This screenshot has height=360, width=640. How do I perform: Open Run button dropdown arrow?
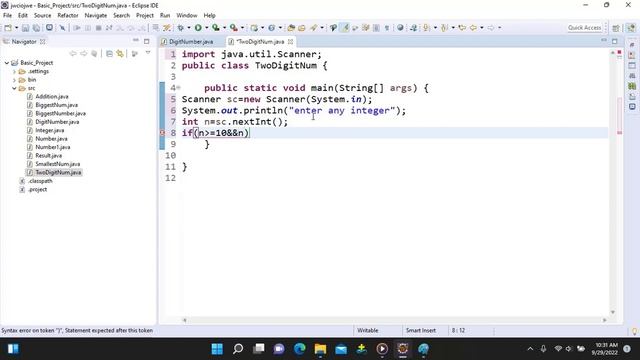pyautogui.click(x=207, y=28)
